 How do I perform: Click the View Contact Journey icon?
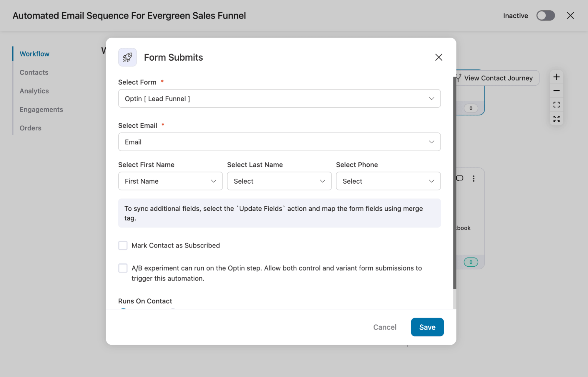[459, 78]
